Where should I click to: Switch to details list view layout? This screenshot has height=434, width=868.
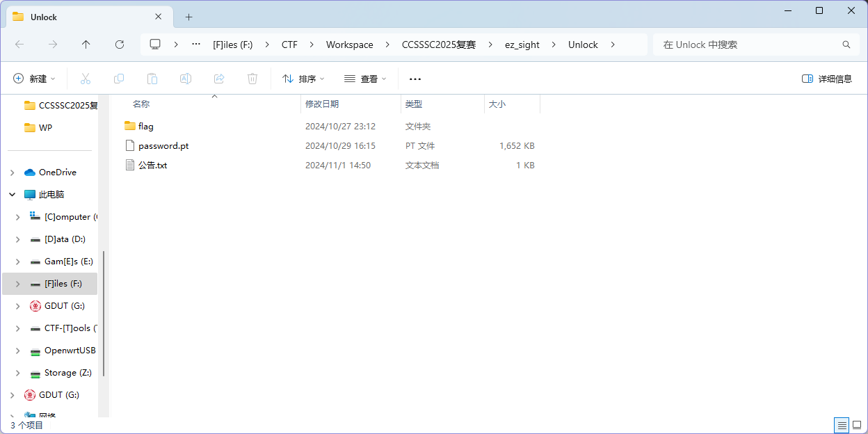pos(842,425)
